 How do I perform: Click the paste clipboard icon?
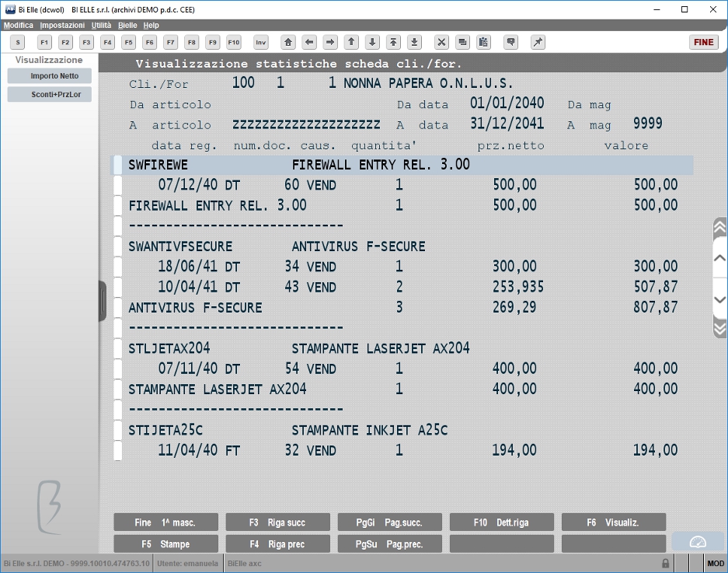point(483,42)
